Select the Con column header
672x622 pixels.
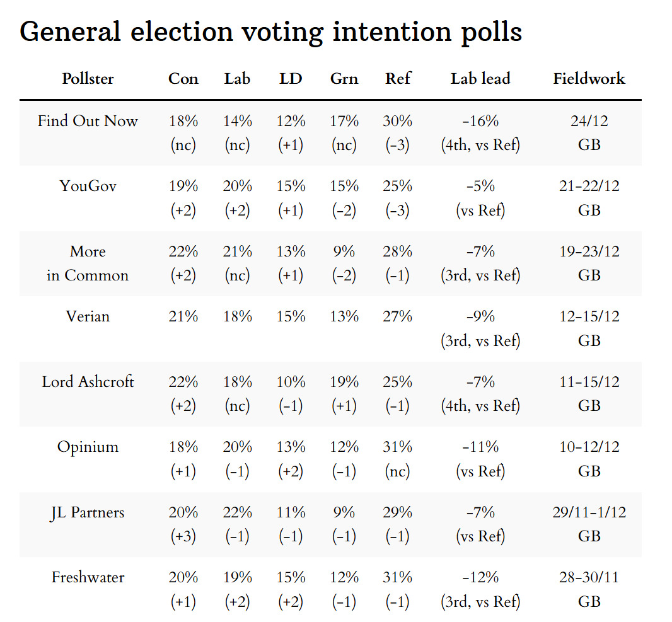click(183, 79)
